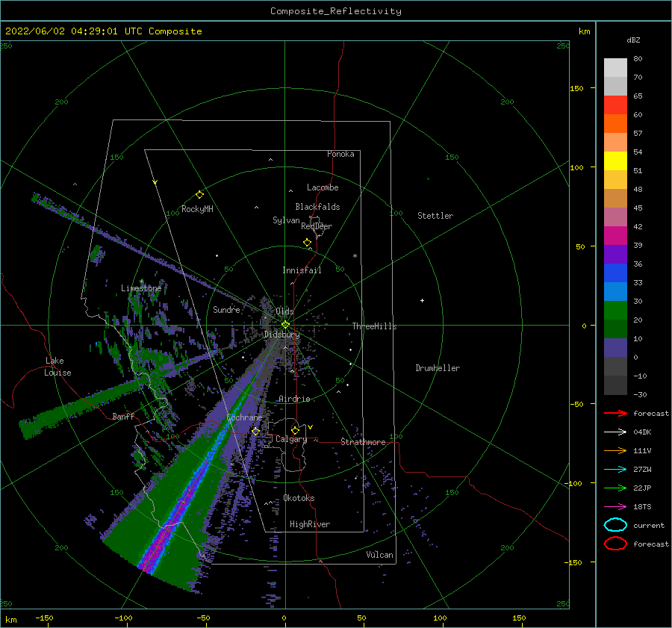The height and width of the screenshot is (628, 672).
Task: Click the Sylvan label
Action: (x=286, y=220)
